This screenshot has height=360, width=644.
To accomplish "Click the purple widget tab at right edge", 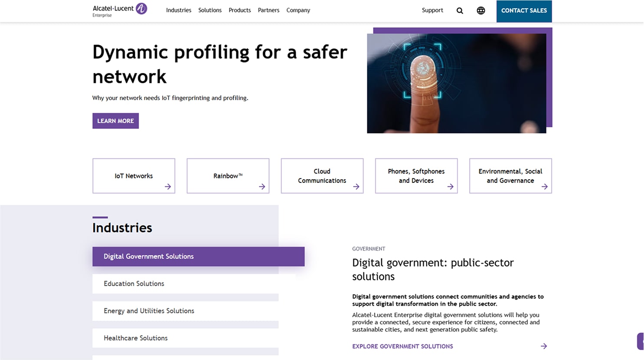I will coord(641,341).
